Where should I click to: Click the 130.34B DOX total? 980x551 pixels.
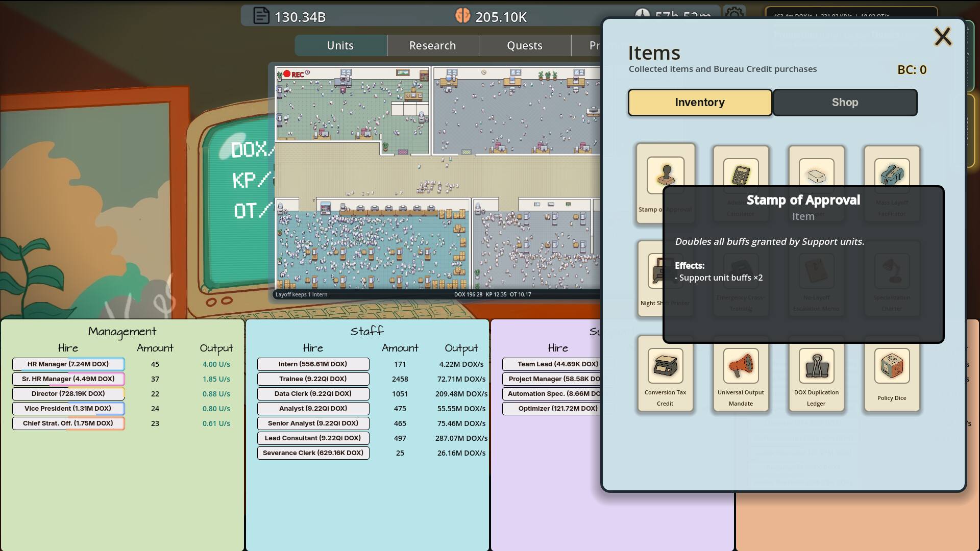pos(300,17)
